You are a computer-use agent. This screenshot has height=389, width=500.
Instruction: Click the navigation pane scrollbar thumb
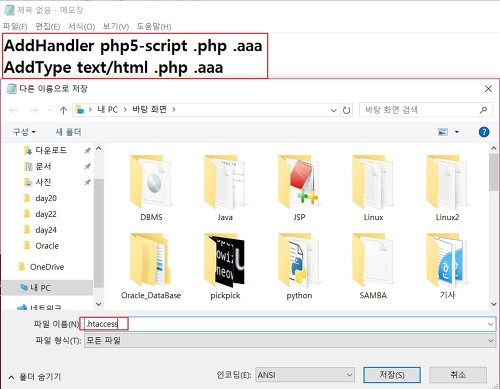99,233
